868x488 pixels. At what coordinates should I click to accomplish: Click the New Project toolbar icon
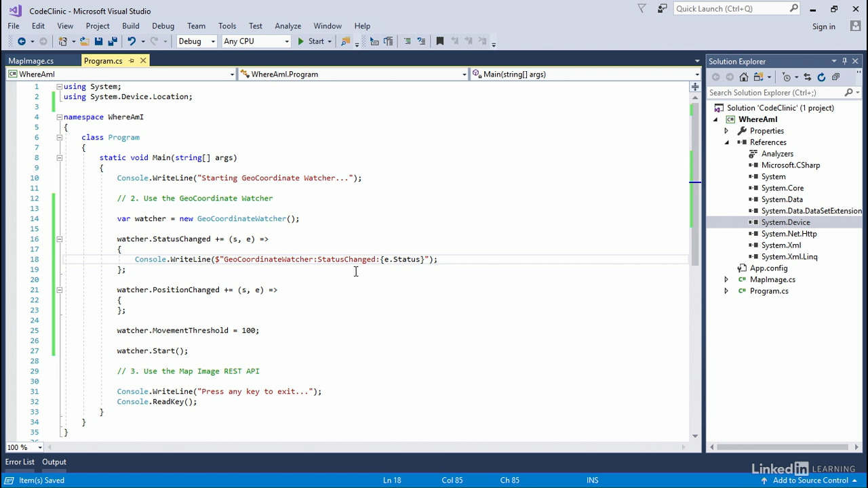[x=63, y=41]
